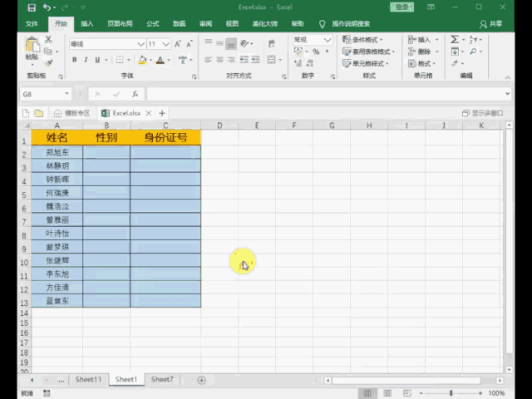Apply the fill color bucket
The width and height of the screenshot is (532, 399).
tap(142, 60)
